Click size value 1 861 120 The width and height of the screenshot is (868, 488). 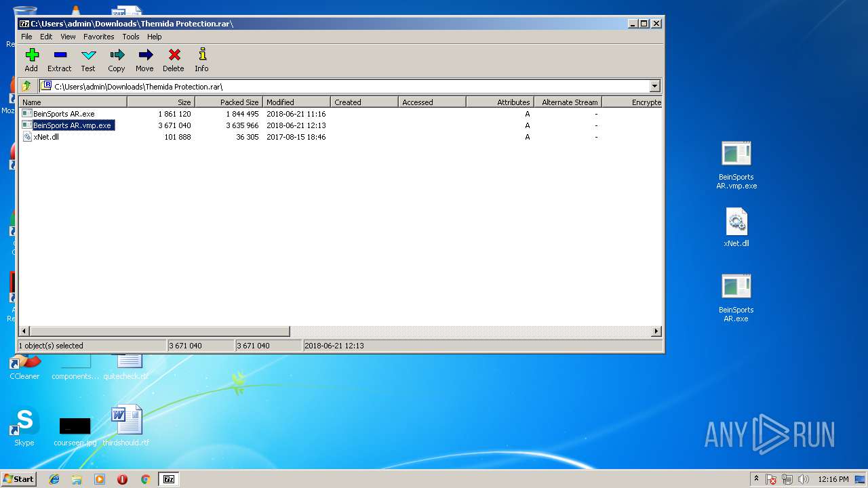(x=174, y=114)
